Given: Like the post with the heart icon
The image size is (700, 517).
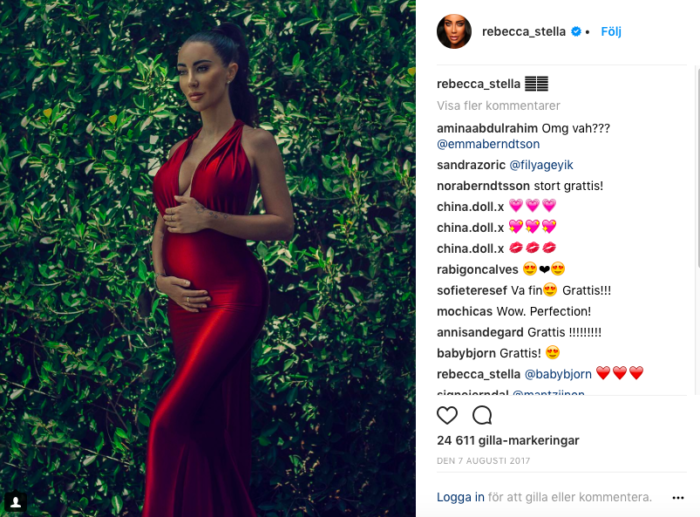Looking at the screenshot, I should [x=447, y=415].
